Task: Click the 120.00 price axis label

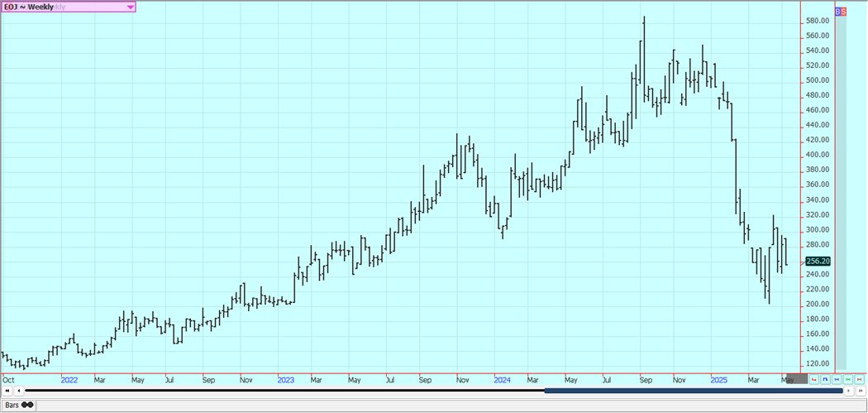Action: point(818,364)
